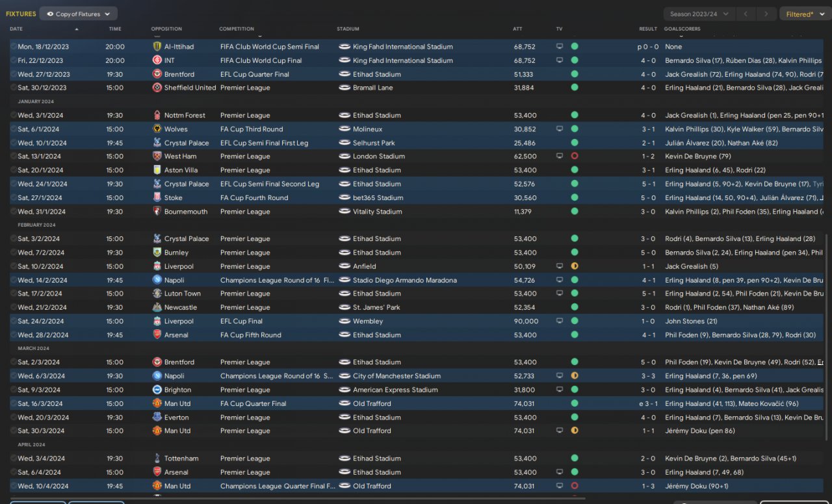Open the FA Cup Third Round competition
Screen dimensions: 832x504
252,129
